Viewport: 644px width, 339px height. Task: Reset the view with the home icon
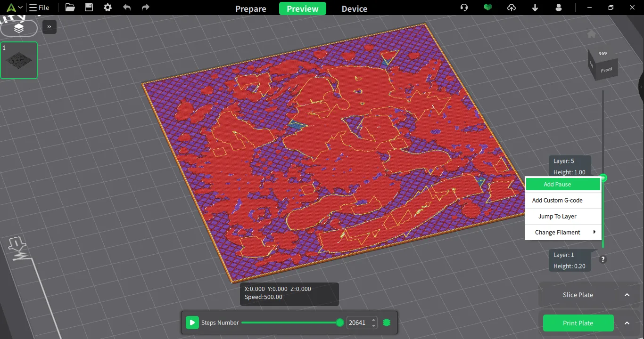click(x=592, y=34)
